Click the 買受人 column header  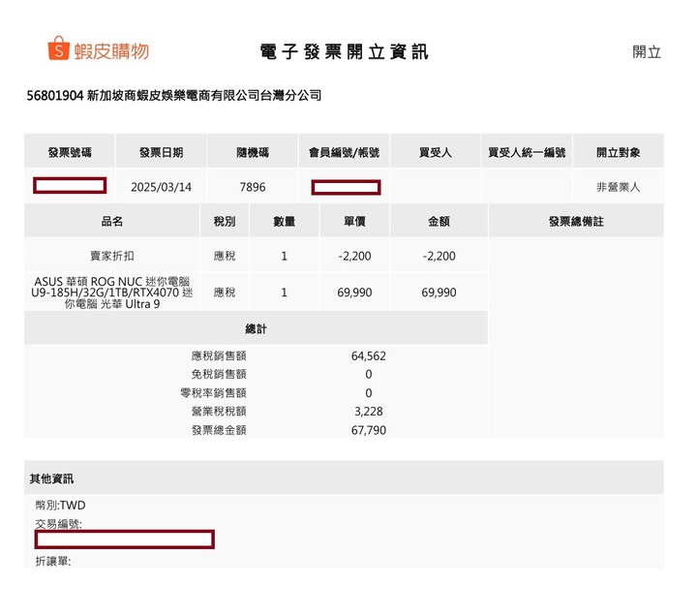point(436,153)
